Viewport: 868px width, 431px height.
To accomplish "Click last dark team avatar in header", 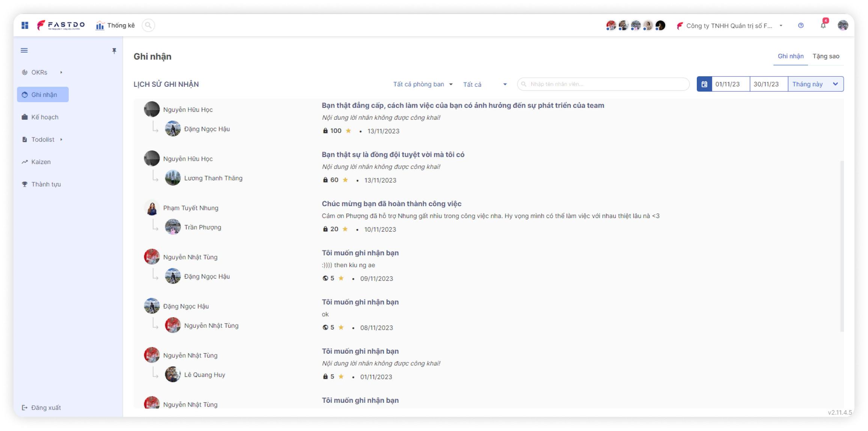I will pyautogui.click(x=660, y=25).
